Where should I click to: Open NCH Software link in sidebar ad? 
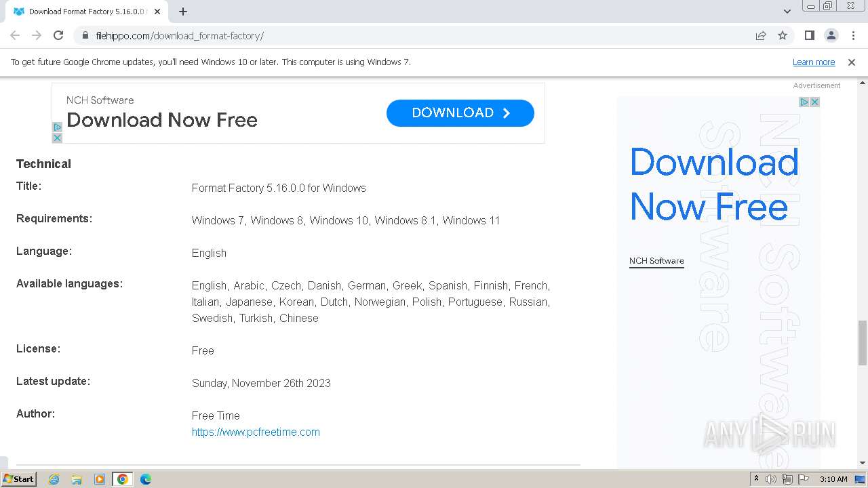[656, 261]
